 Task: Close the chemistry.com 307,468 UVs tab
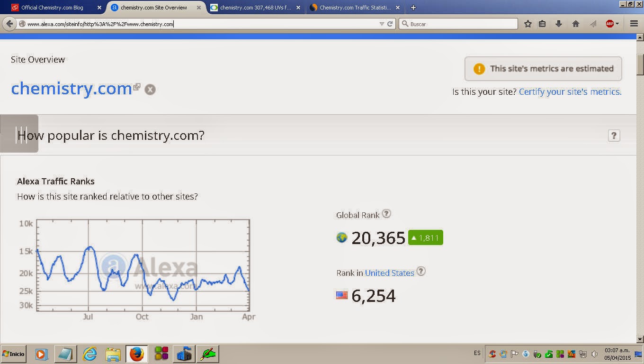tap(298, 8)
